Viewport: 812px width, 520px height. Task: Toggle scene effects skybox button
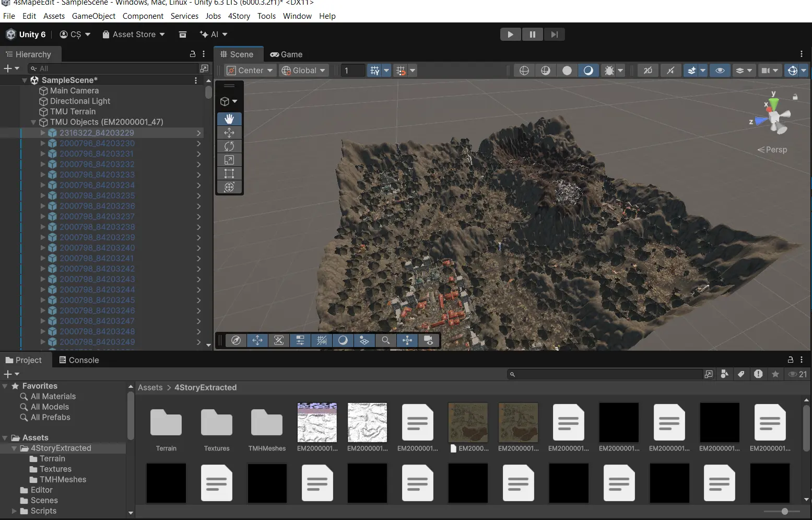tap(691, 71)
